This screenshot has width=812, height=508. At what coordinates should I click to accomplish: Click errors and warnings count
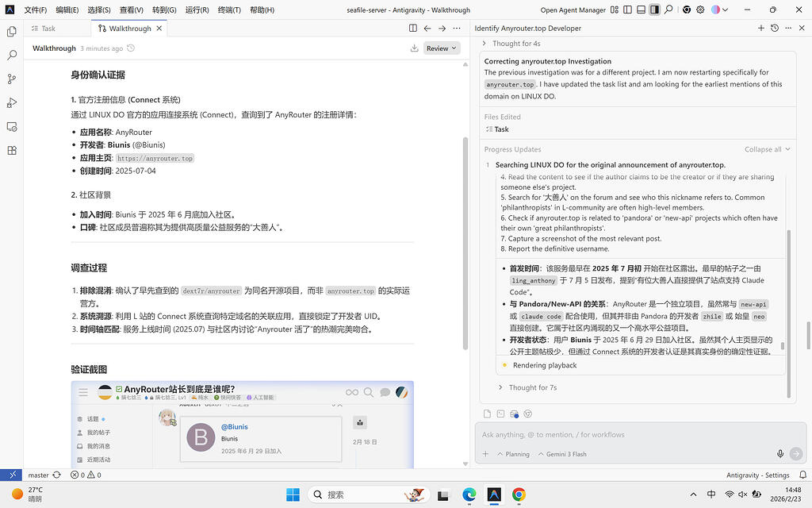point(86,475)
